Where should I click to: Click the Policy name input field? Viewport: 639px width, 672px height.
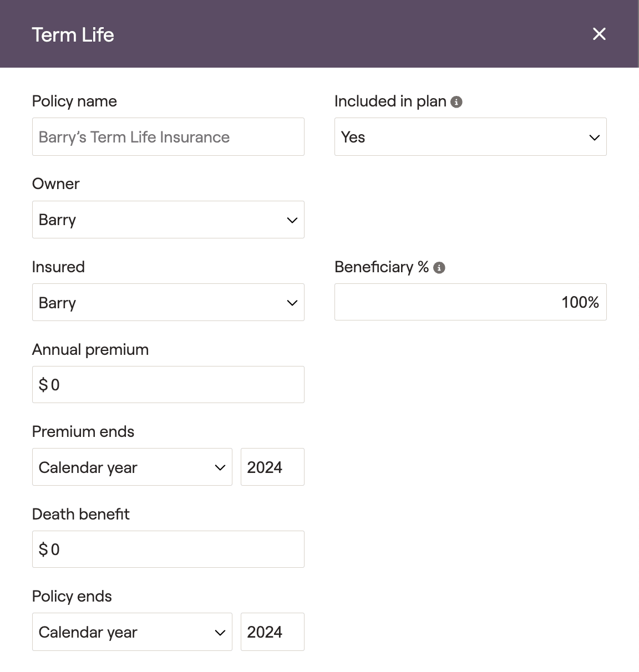[168, 137]
